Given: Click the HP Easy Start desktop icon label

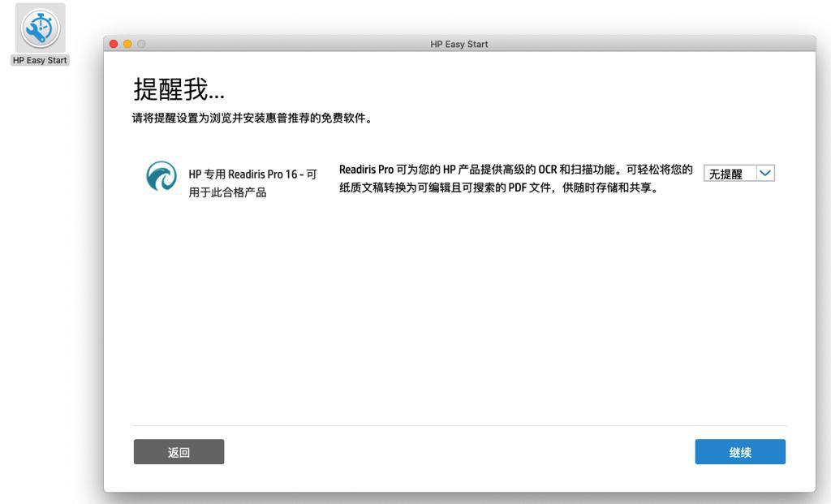Looking at the screenshot, I should pyautogui.click(x=40, y=60).
